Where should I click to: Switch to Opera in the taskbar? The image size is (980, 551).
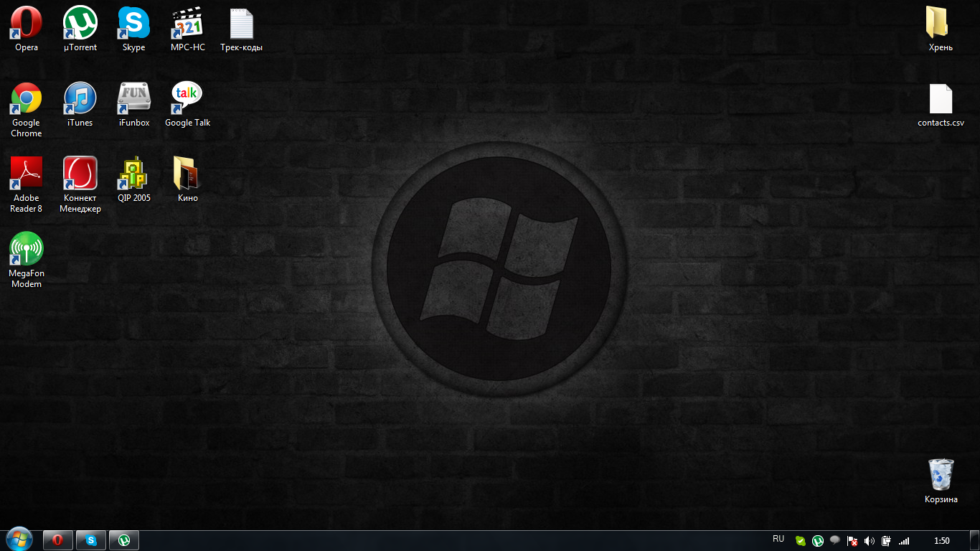point(58,540)
